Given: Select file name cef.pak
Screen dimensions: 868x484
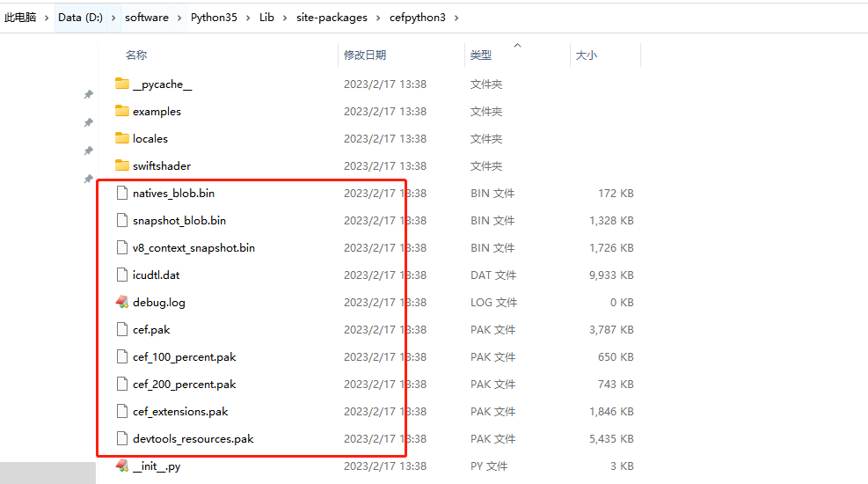Looking at the screenshot, I should click(151, 329).
